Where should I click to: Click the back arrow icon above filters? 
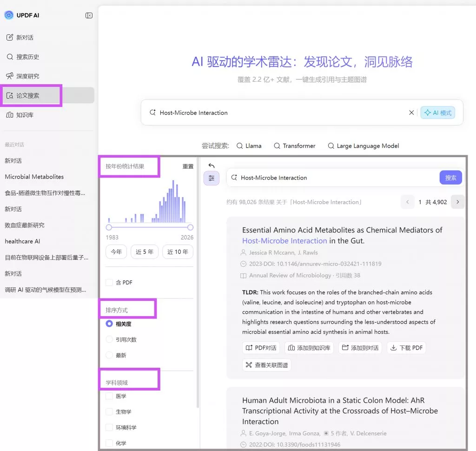tap(212, 166)
